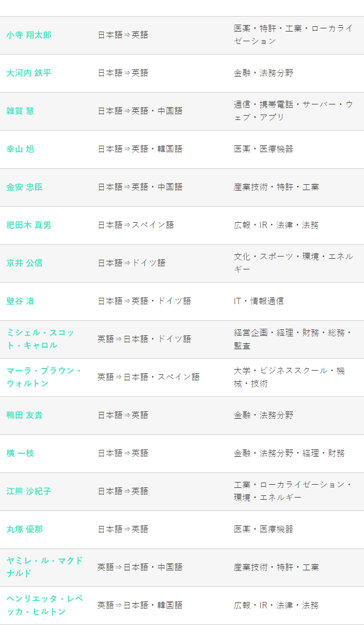Click ミシェル・スコット・キャロル name link
364x625 pixels.
click(41, 339)
